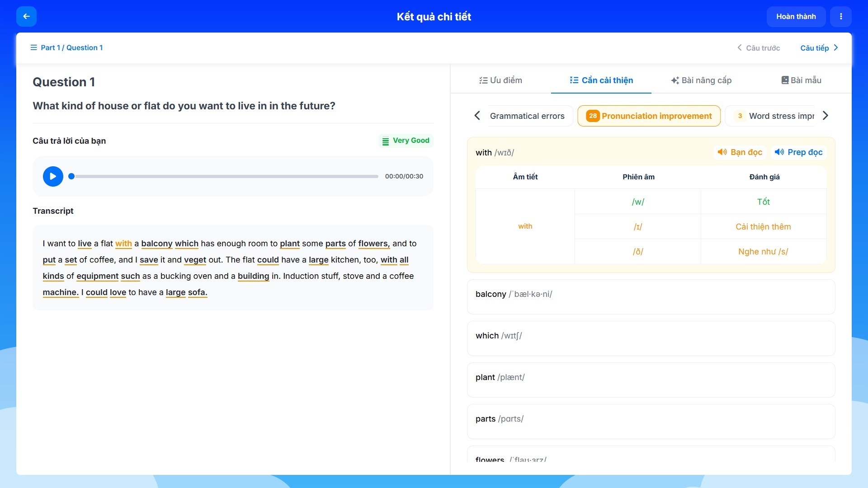Switch to the Ưu điểm tab
Screen dimensions: 868x488
pos(500,80)
